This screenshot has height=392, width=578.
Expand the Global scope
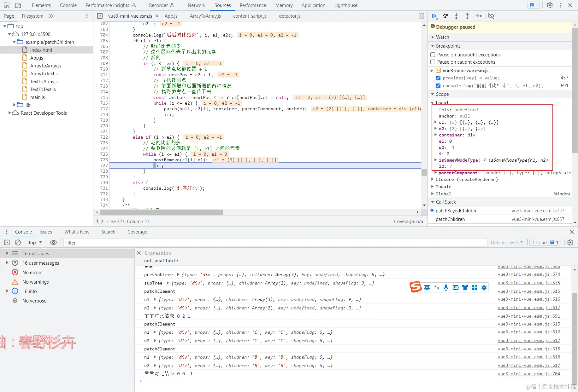[433, 193]
